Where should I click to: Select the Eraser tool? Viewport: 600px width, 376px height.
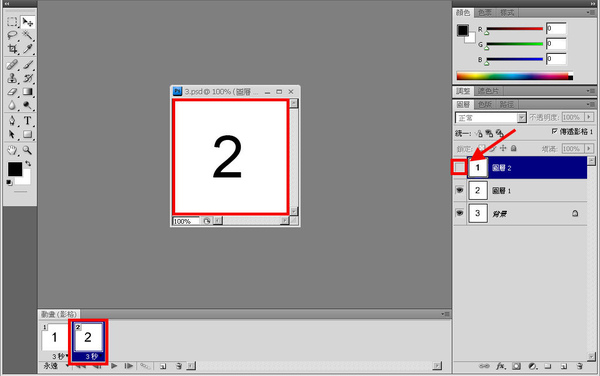[x=12, y=92]
